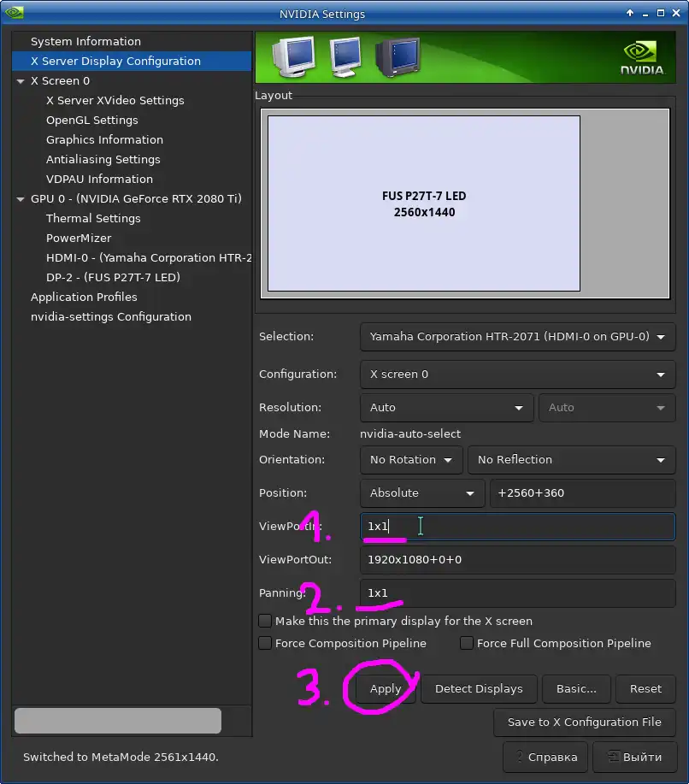
Task: Select System Information in sidebar
Action: tap(85, 42)
